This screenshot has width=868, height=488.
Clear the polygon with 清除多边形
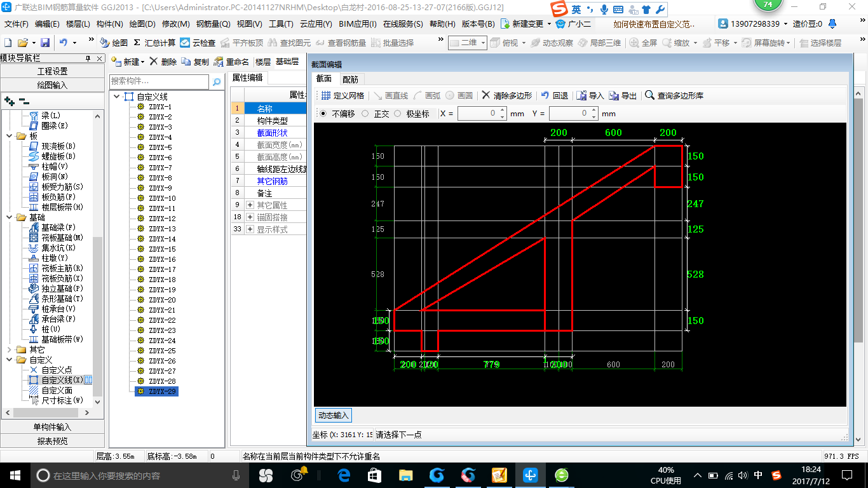[x=506, y=95]
